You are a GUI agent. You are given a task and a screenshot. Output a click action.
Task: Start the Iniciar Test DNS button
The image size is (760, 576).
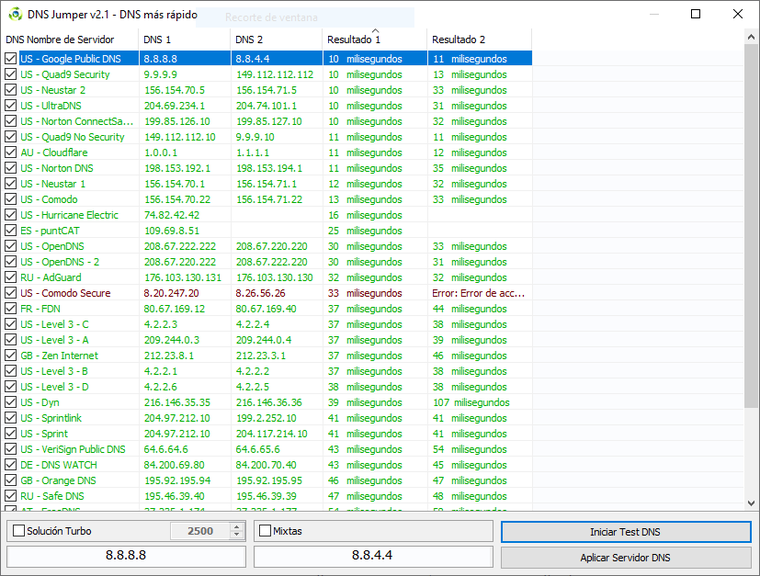(x=626, y=532)
